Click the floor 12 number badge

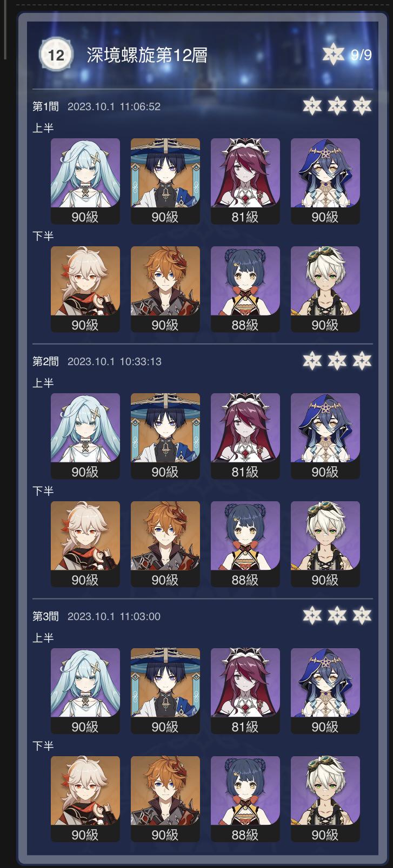[56, 55]
